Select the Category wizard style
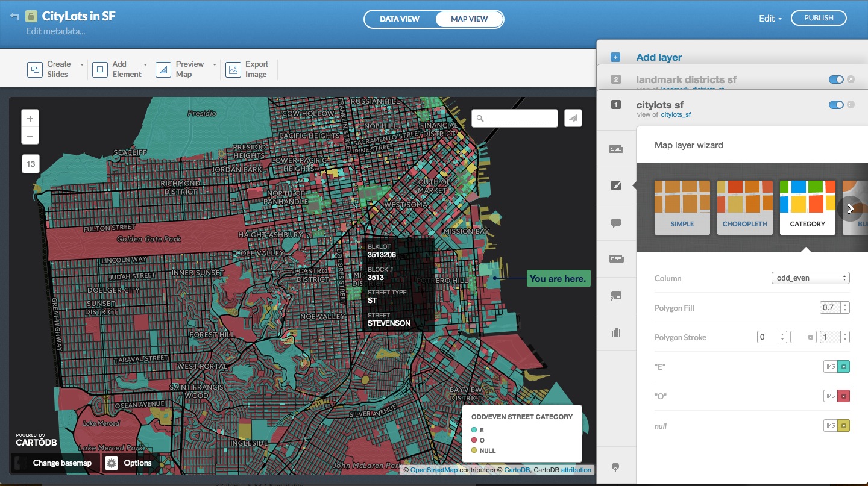 pyautogui.click(x=808, y=207)
